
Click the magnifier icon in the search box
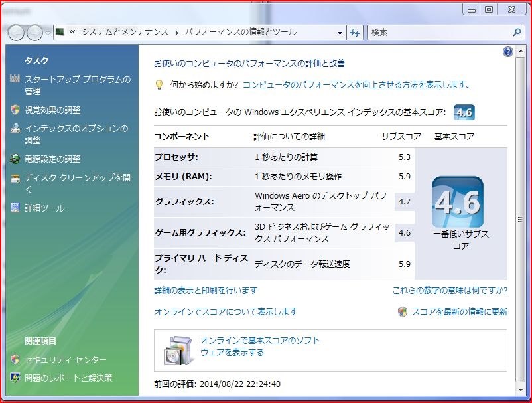517,33
